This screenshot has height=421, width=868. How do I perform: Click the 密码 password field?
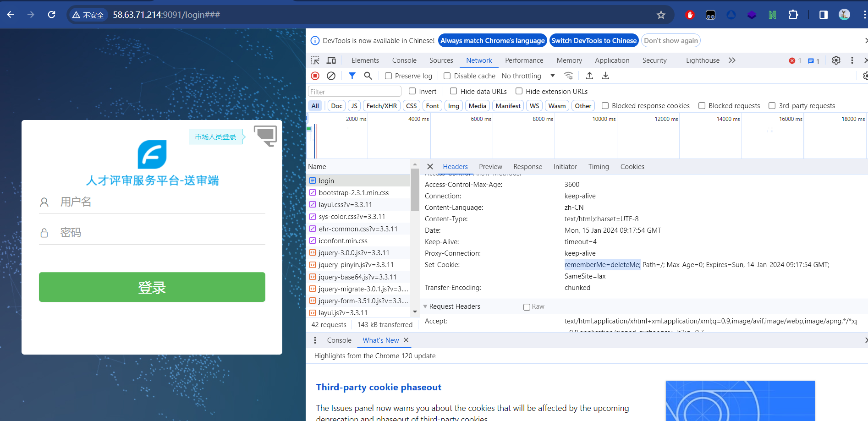click(152, 233)
